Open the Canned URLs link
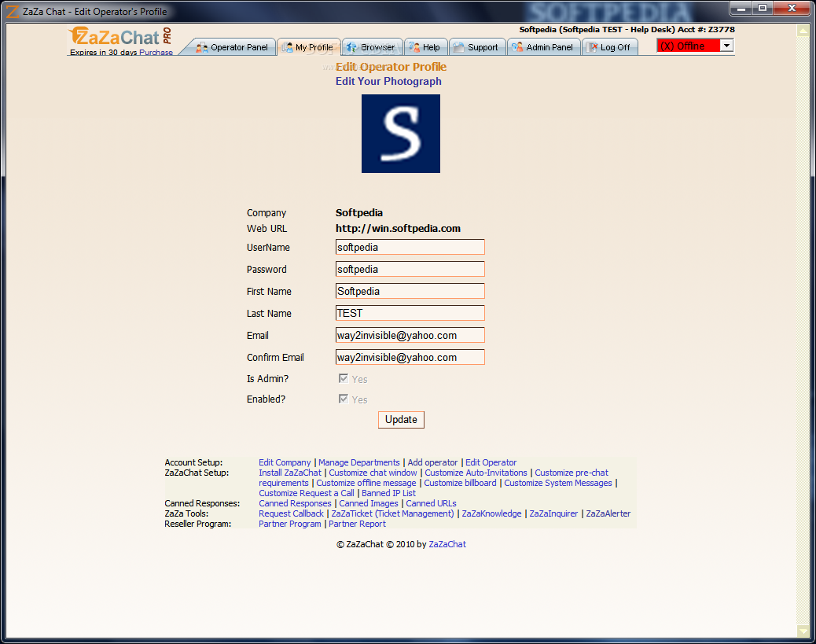This screenshot has height=644, width=816. tap(431, 503)
